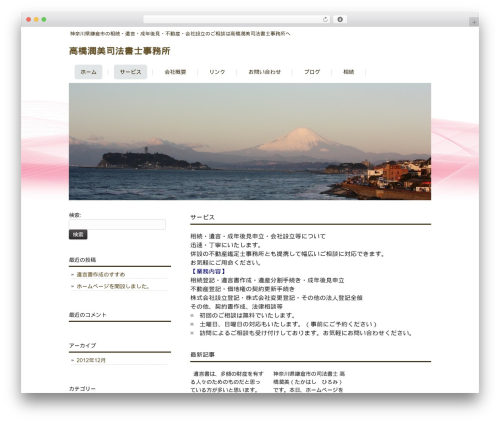The width and height of the screenshot is (500, 423).
Task: Click the sidebar search input field
Action: coord(117,224)
